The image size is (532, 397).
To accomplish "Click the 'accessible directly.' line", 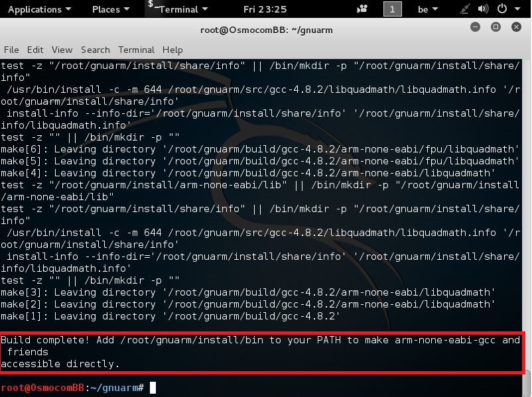I will (60, 364).
